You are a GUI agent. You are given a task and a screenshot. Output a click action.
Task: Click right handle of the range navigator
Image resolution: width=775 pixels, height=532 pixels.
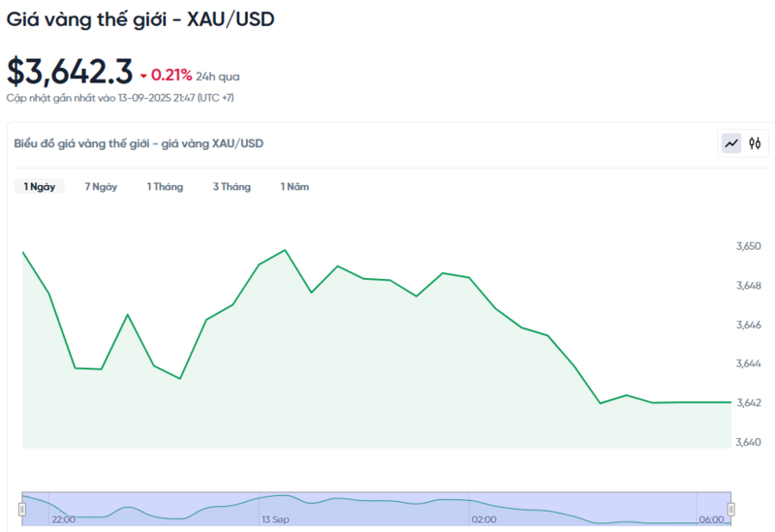(x=731, y=508)
